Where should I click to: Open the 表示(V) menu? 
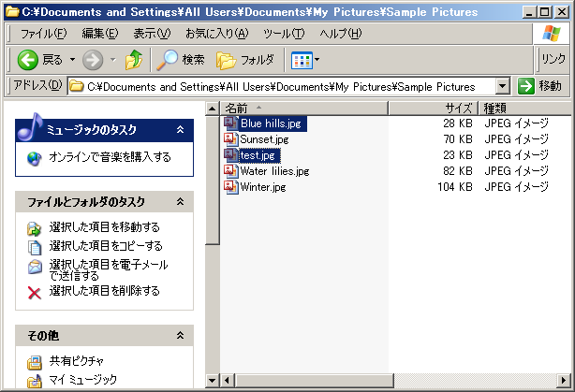click(x=152, y=34)
